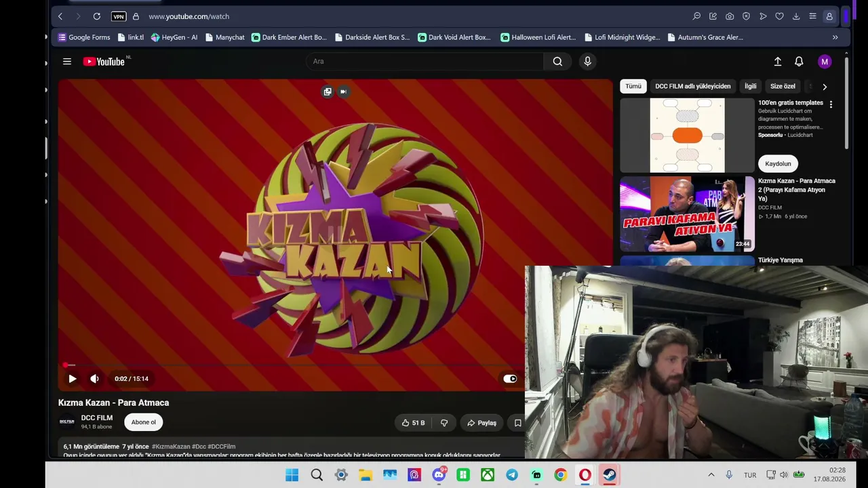Toggle the browser VPN badge
Screen dimensions: 868x488
(x=119, y=16)
